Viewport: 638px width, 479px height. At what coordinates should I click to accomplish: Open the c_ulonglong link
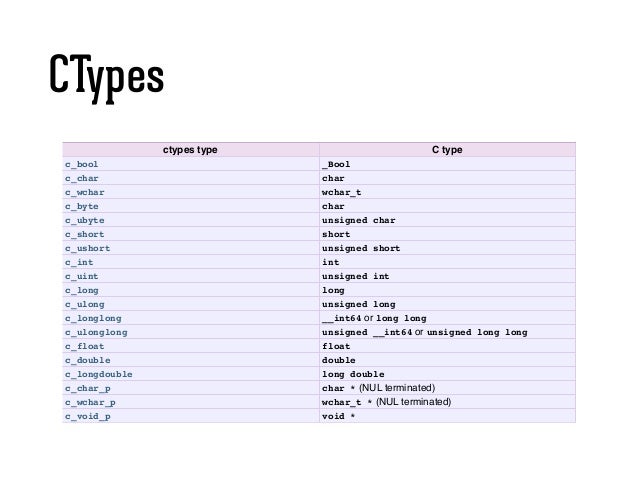pos(96,332)
